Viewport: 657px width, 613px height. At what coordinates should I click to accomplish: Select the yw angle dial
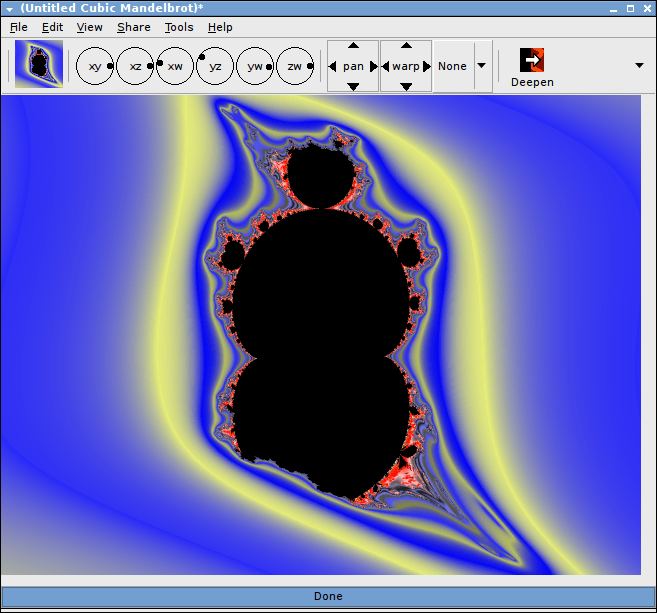[255, 66]
